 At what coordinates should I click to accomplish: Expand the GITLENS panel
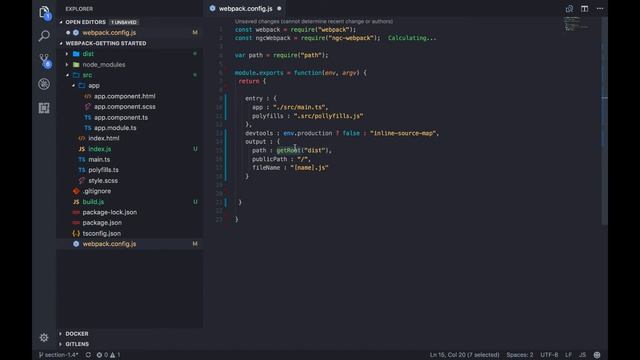point(77,344)
